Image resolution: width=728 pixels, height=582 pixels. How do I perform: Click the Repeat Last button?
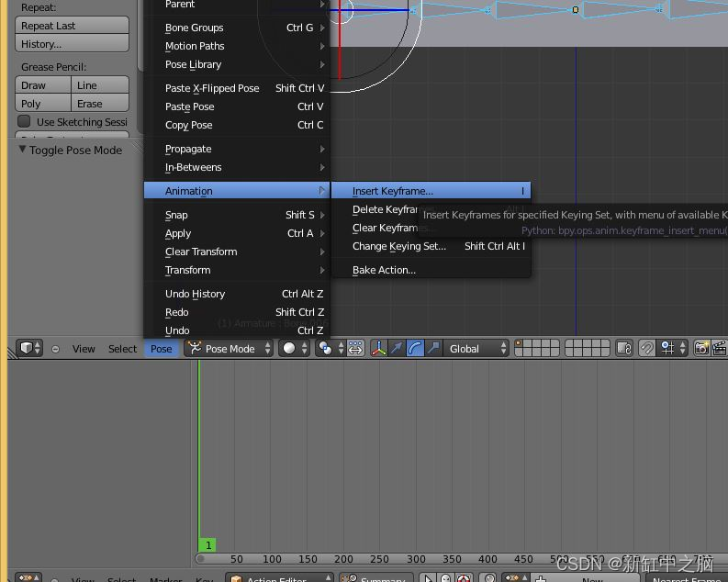72,26
